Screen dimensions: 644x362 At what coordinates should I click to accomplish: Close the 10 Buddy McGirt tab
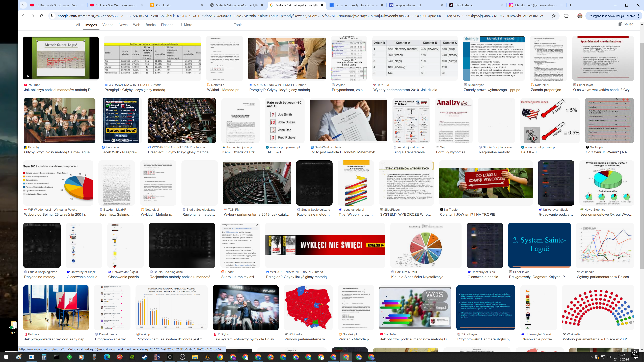[83, 5]
